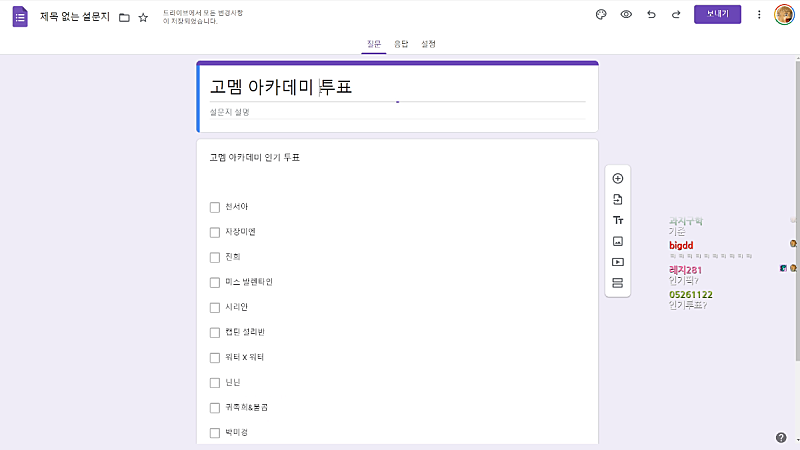Image resolution: width=800 pixels, height=450 pixels.
Task: Open the three-dot more options menu
Action: [x=759, y=15]
